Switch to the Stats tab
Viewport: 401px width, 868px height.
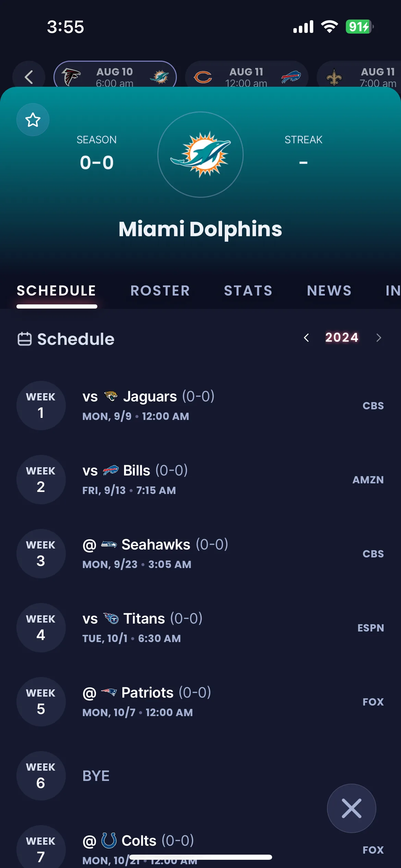[248, 290]
